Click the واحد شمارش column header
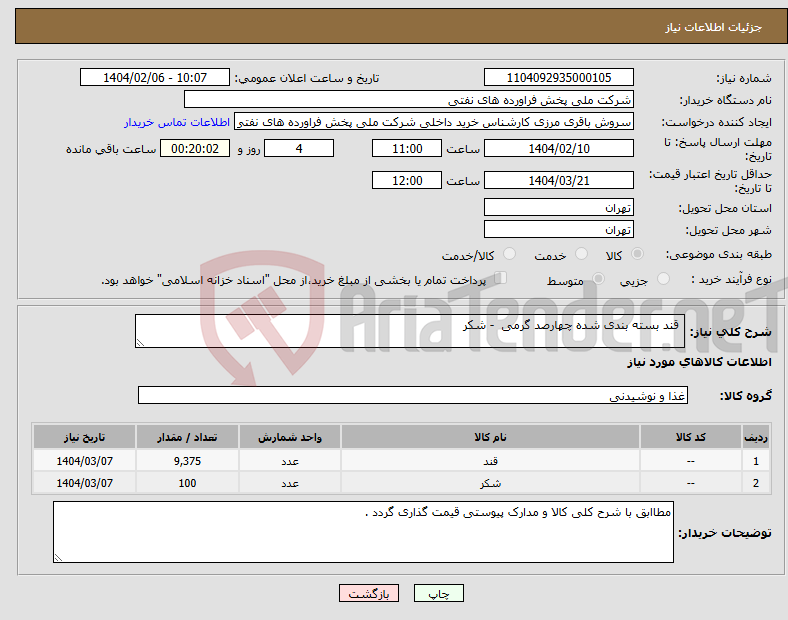788x620 pixels. [290, 437]
